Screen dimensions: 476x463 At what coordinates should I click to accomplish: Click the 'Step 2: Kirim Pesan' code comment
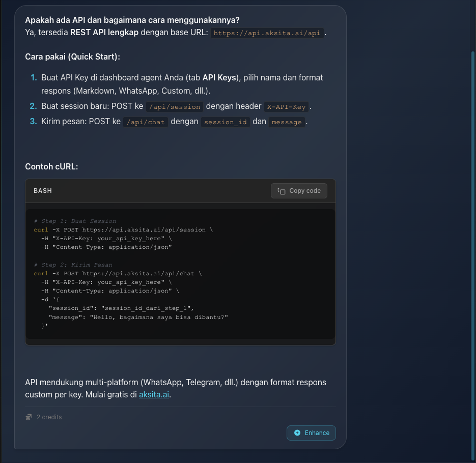(x=73, y=265)
